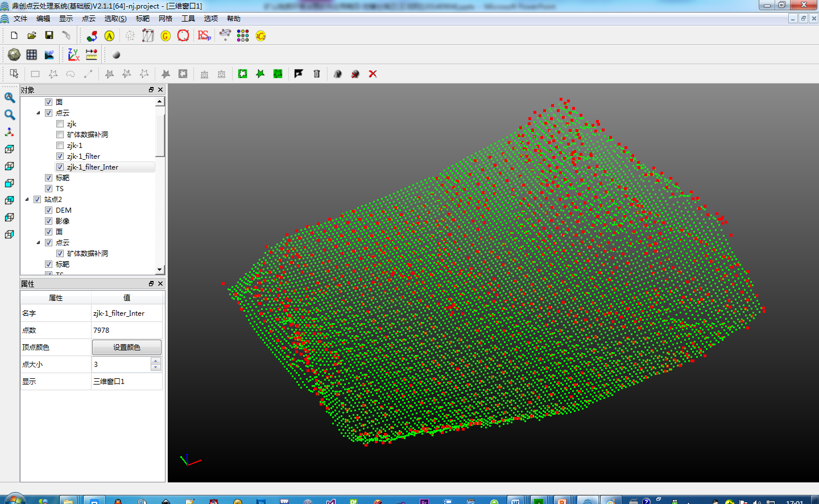Click the red X delete icon
This screenshot has height=504, width=819.
coord(373,74)
